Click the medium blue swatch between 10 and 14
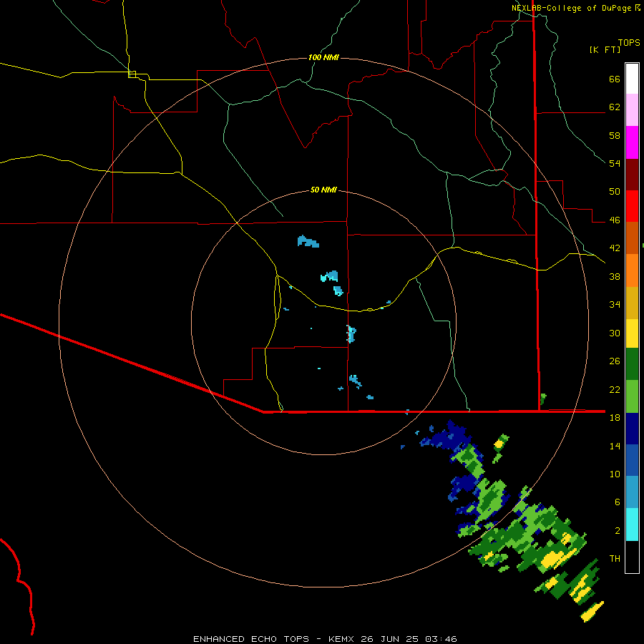Viewport: 644px width, 644px height. coord(632,460)
